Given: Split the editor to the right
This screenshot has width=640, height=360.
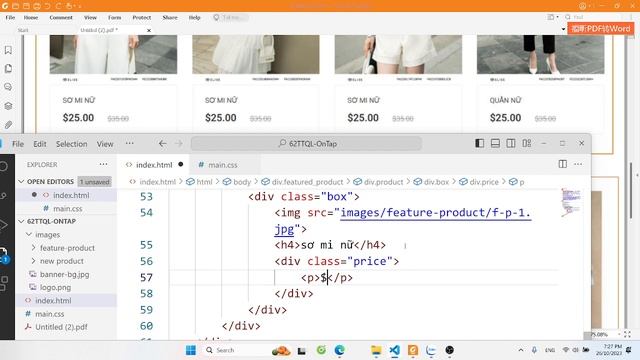Looking at the screenshot, I should (x=562, y=164).
